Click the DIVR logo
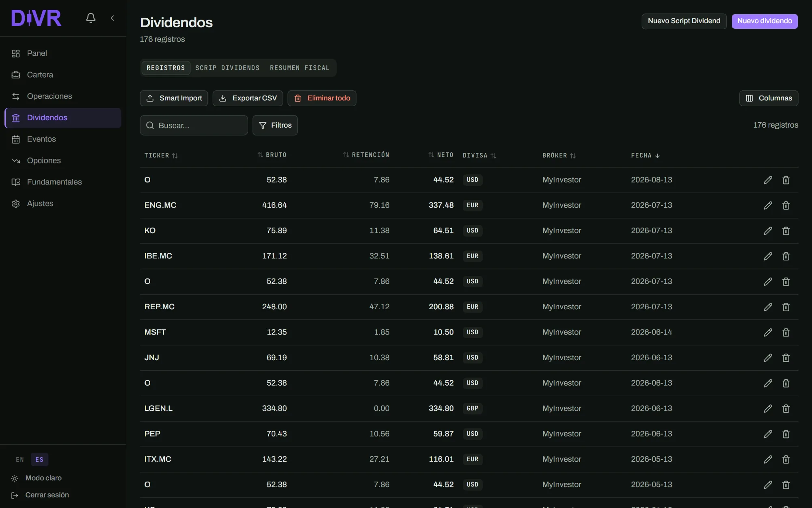The width and height of the screenshot is (812, 508). coord(37,18)
